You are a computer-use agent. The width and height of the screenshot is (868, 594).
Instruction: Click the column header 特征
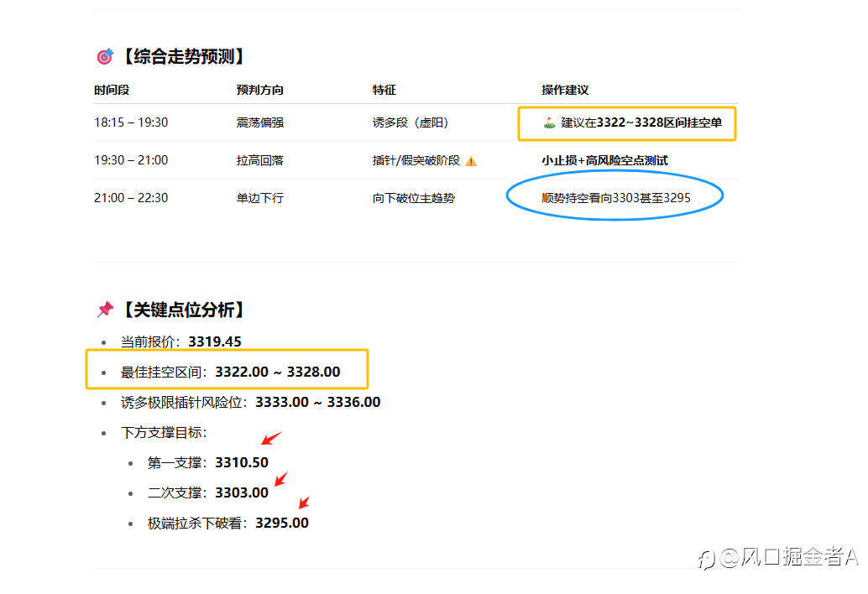click(x=384, y=90)
